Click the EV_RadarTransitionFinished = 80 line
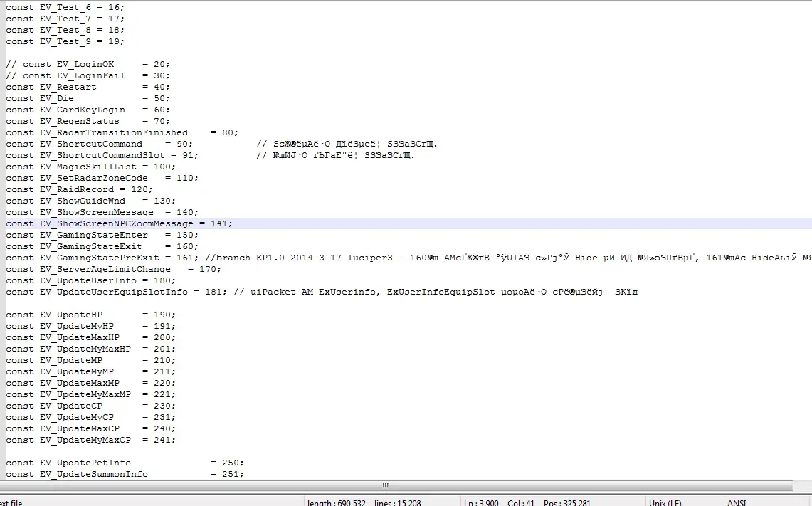Viewport: 812px width, 506px height. click(x=122, y=132)
